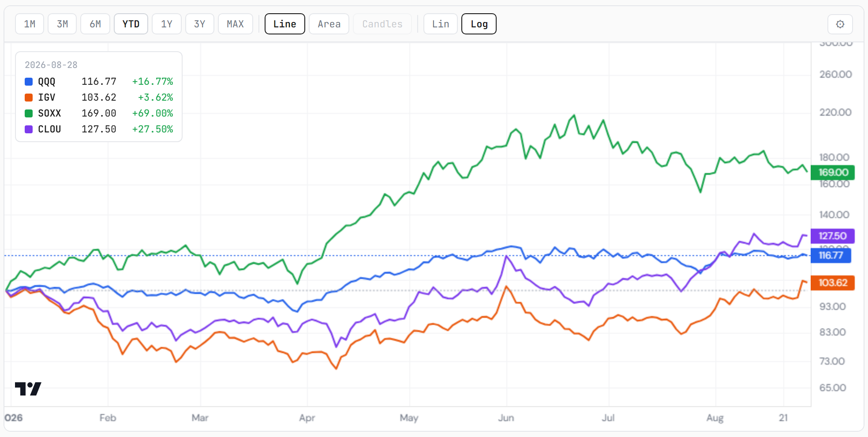Viewport: 868px width, 437px height.
Task: Select the Candles chart type
Action: 382,24
